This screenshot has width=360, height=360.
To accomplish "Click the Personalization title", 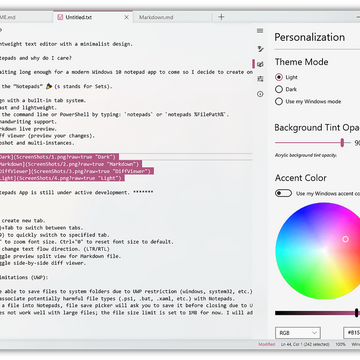I will tap(310, 37).
